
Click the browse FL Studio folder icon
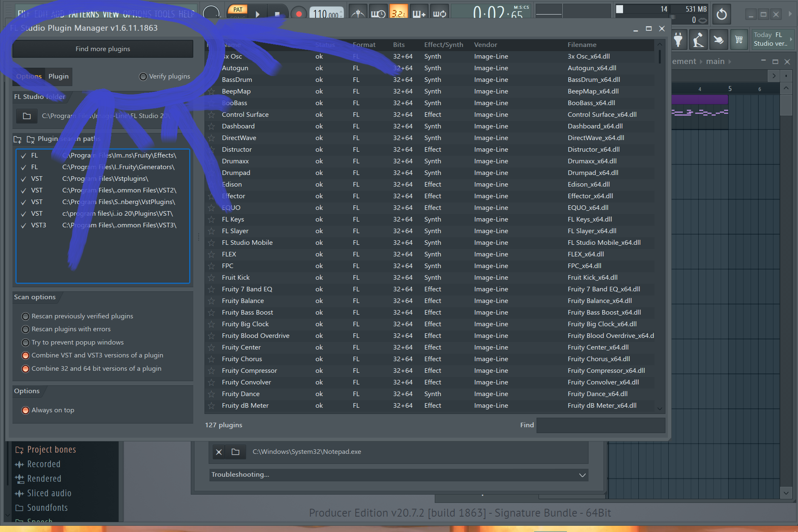[27, 116]
